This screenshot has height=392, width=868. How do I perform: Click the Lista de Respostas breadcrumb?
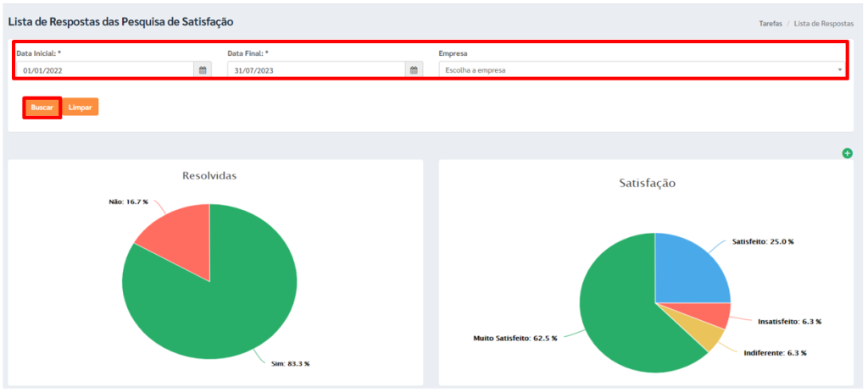[x=824, y=24]
